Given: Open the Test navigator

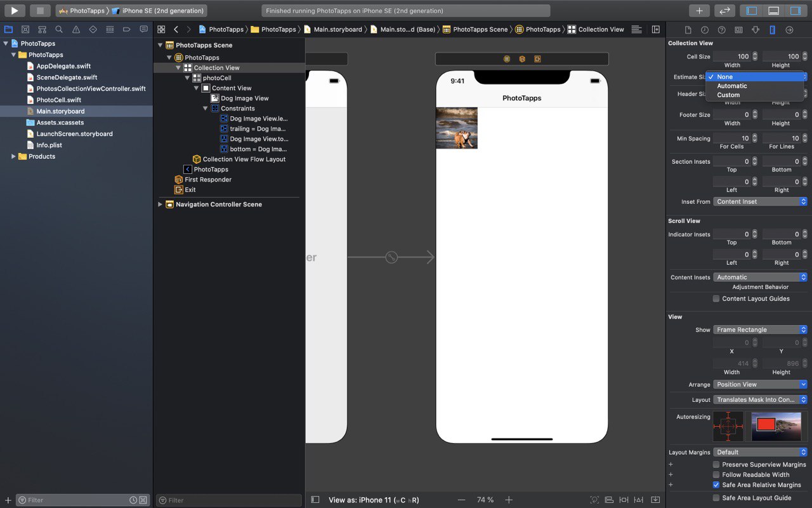Looking at the screenshot, I should pyautogui.click(x=93, y=29).
